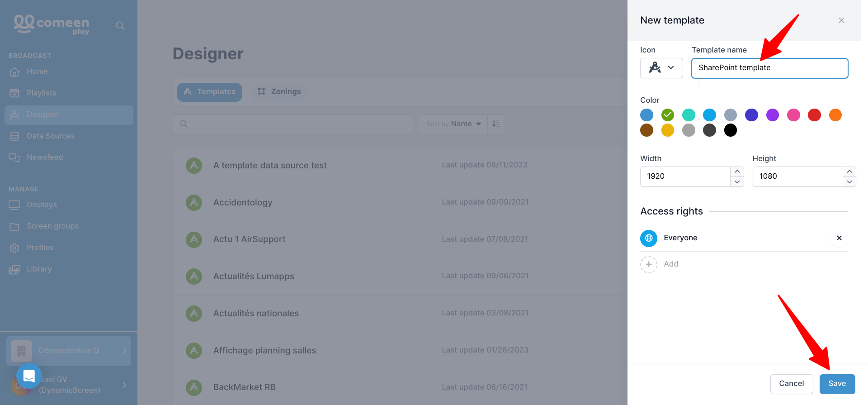Viewport: 868px width, 405px height.
Task: Select the red color swatch
Action: (815, 115)
